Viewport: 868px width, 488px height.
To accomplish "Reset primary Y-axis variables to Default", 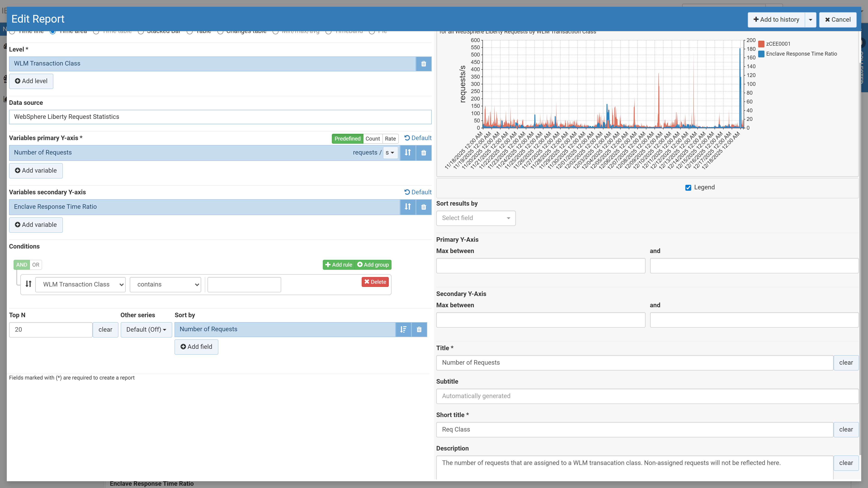I will pos(418,138).
